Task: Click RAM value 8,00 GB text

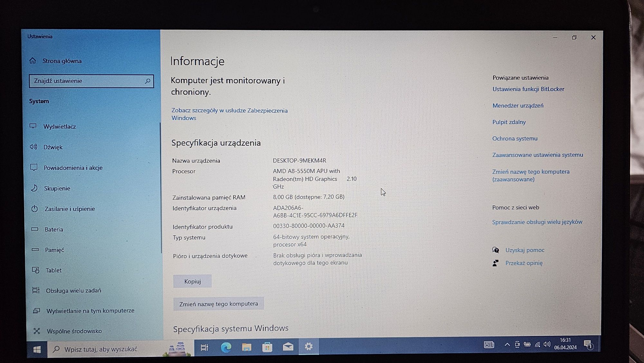Action: 308,197
